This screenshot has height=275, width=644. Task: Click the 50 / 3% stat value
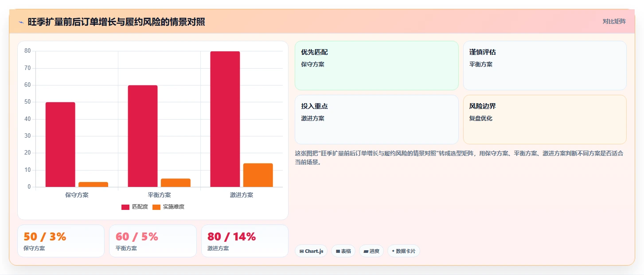click(x=45, y=237)
